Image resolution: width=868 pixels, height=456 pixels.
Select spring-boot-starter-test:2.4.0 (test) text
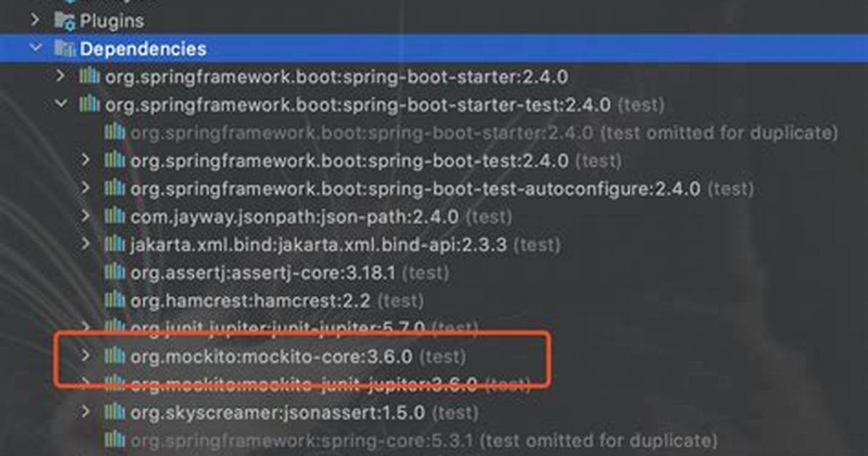pyautogui.click(x=385, y=105)
